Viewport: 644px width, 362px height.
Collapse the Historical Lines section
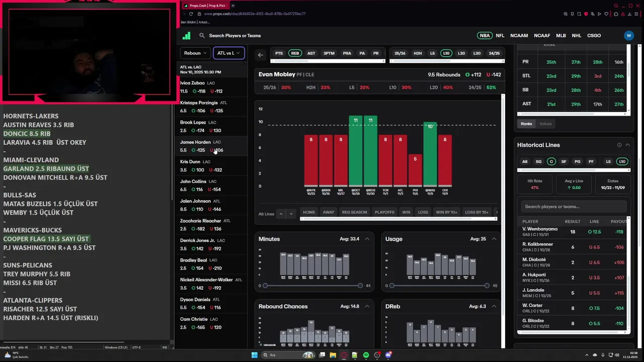point(627,145)
